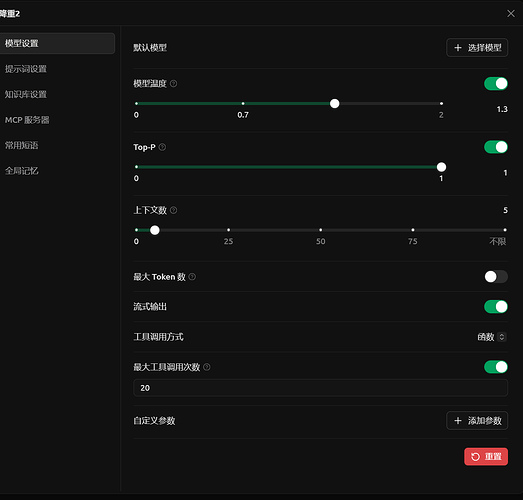Show help icon beside 上下文数
The image size is (523, 500).
click(173, 210)
